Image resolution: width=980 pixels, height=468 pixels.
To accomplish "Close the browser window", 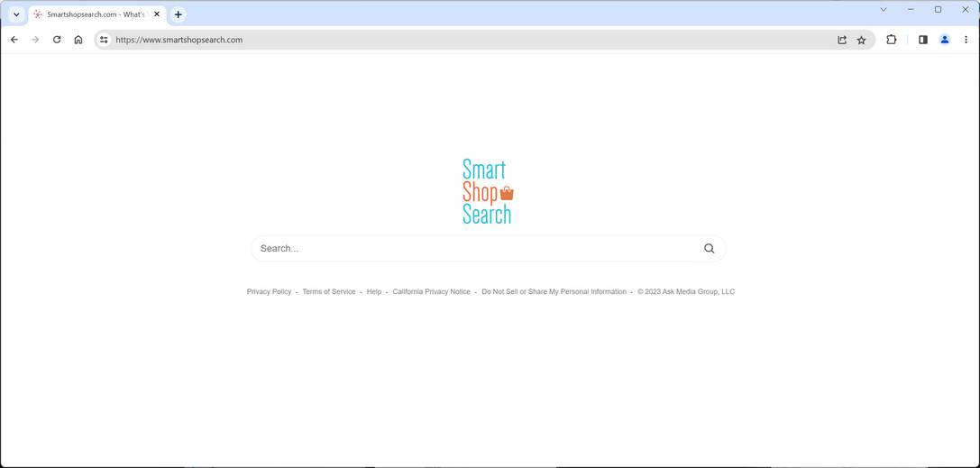I will coord(965,9).
